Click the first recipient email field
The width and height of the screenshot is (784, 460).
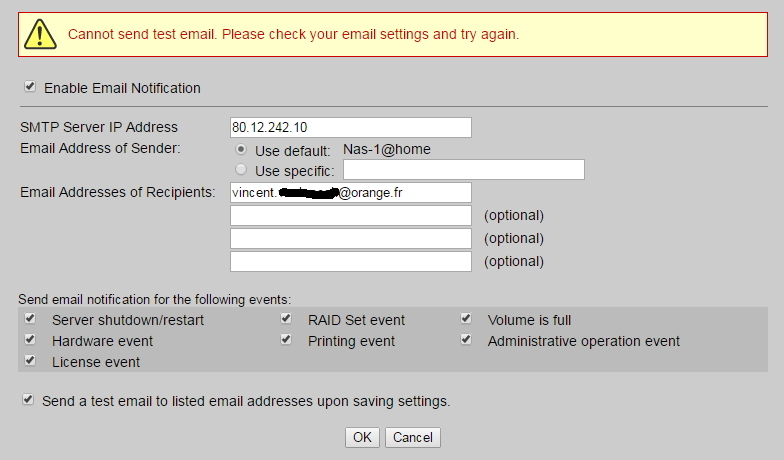(350, 192)
